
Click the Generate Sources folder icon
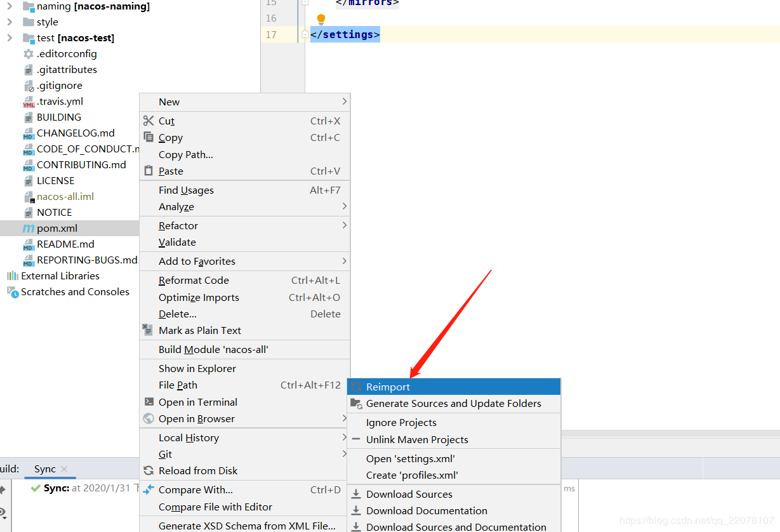[x=356, y=403]
